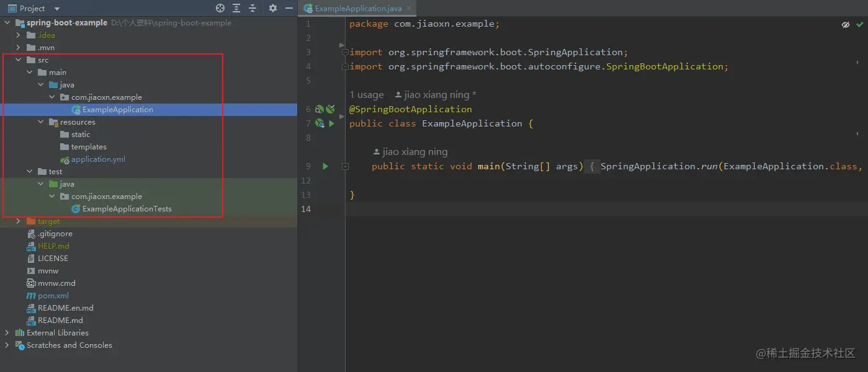Click the Expand All icon in Project panel
The width and height of the screenshot is (868, 372).
pyautogui.click(x=236, y=8)
